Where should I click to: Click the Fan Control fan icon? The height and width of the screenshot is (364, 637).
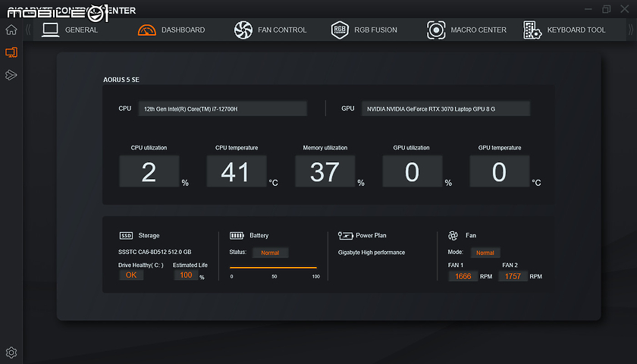243,30
